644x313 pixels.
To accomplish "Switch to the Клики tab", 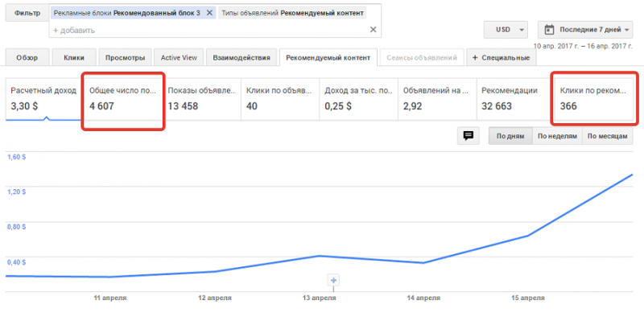I will click(74, 58).
